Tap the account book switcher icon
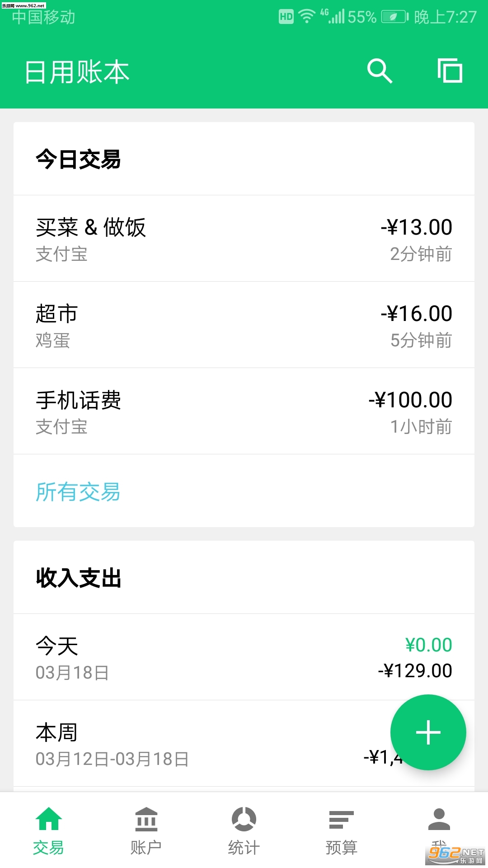The height and width of the screenshot is (868, 488). click(450, 71)
